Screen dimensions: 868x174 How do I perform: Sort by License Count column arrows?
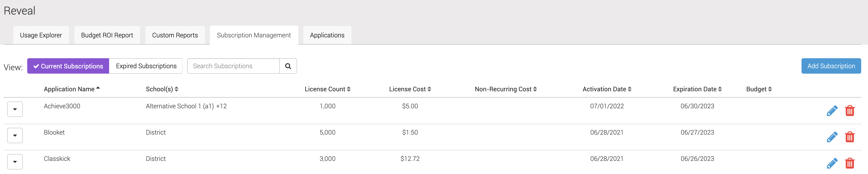tap(349, 89)
